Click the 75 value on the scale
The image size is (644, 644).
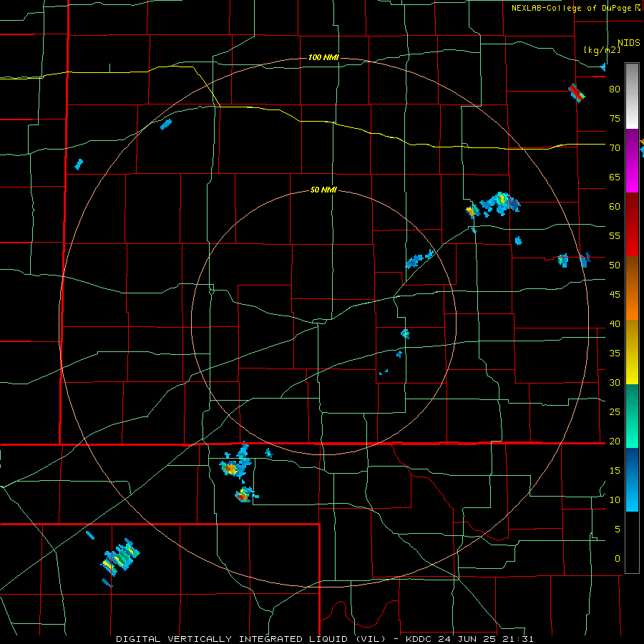pos(615,119)
